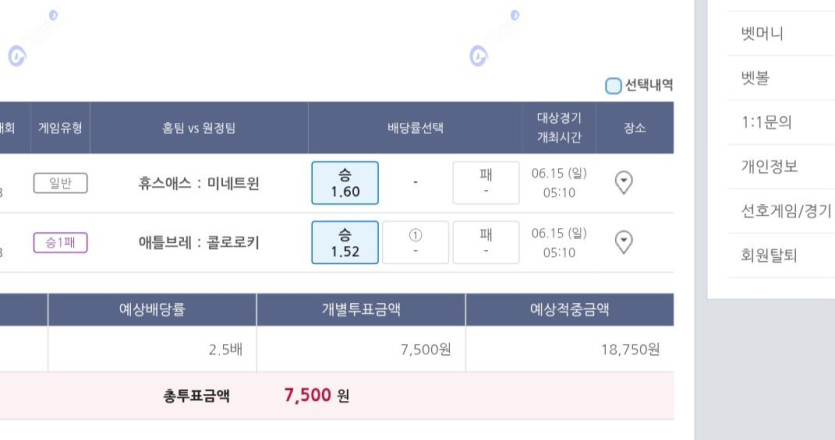Click the 승1패 game type badge
The width and height of the screenshot is (835, 440).
[60, 242]
